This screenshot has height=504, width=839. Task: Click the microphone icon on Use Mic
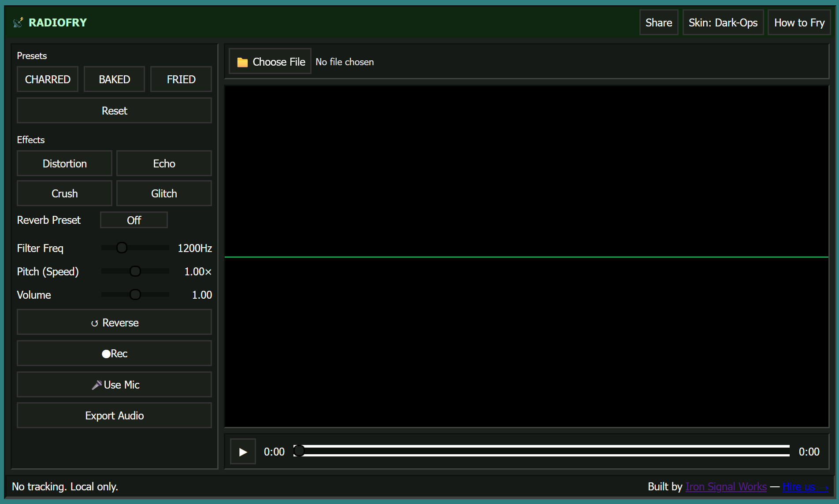coord(96,385)
